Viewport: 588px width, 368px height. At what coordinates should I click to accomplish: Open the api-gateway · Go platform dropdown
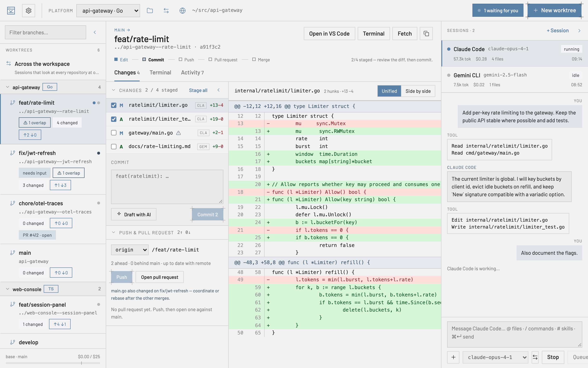(108, 11)
